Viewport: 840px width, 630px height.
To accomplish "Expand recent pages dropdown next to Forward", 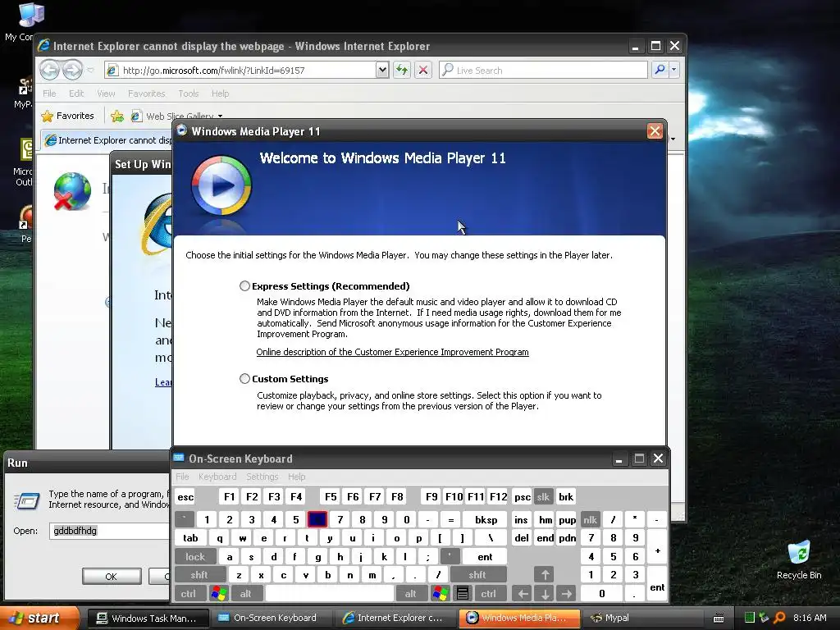I will click(x=90, y=71).
